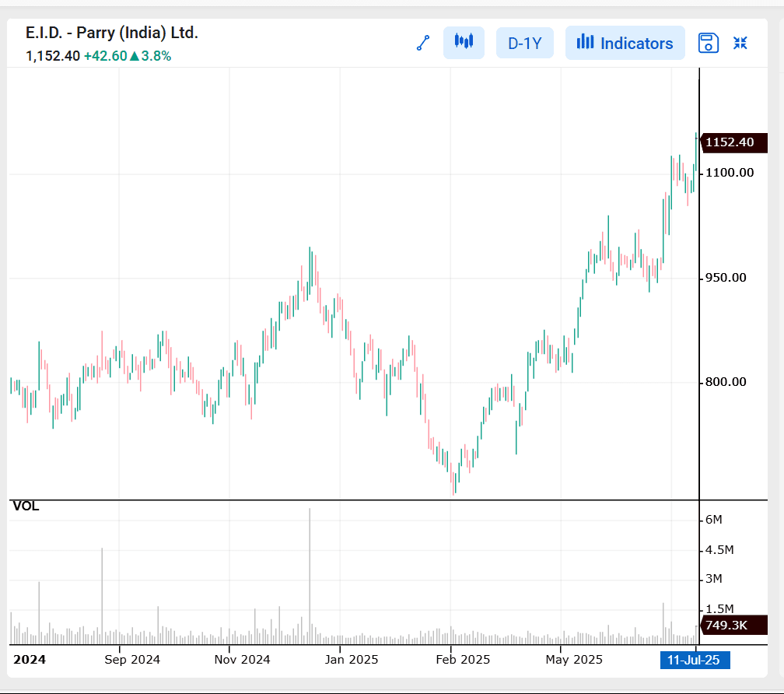The width and height of the screenshot is (784, 694).
Task: Click the 1,152.40 last price value
Action: [53, 56]
